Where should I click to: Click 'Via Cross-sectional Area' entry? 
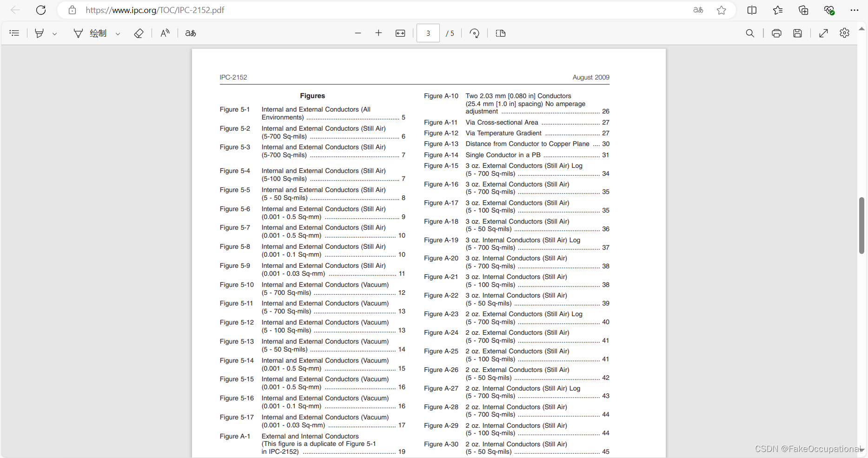pos(502,122)
